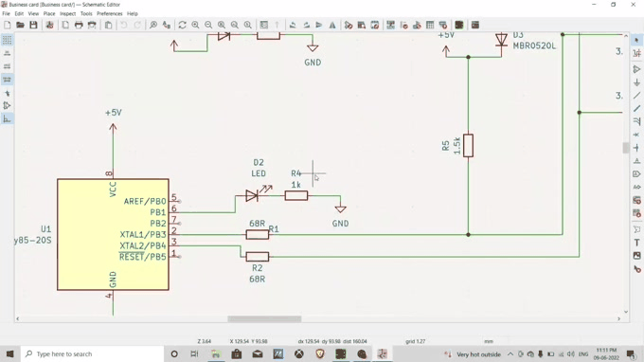Select the Add Bus tool
Viewport: 644px width, 362px height.
(636, 108)
